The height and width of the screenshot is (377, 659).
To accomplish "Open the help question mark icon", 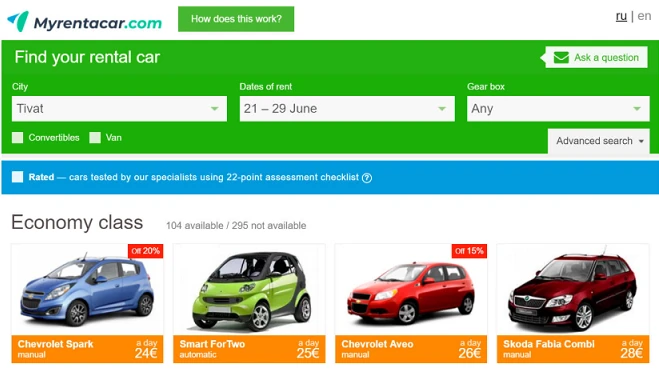I will [x=367, y=178].
